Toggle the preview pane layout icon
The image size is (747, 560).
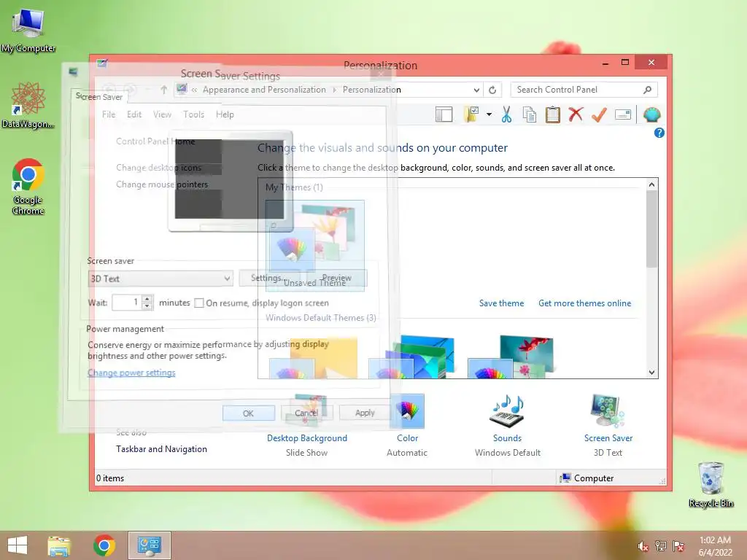[444, 114]
